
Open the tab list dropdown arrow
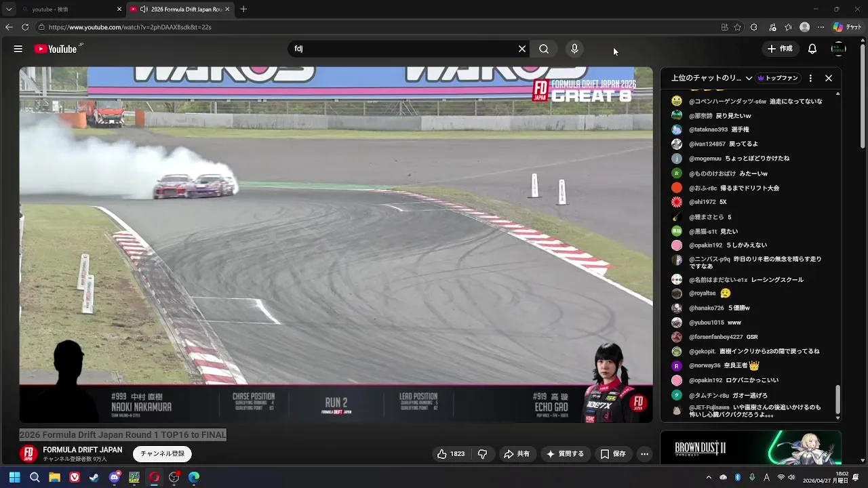(9, 9)
